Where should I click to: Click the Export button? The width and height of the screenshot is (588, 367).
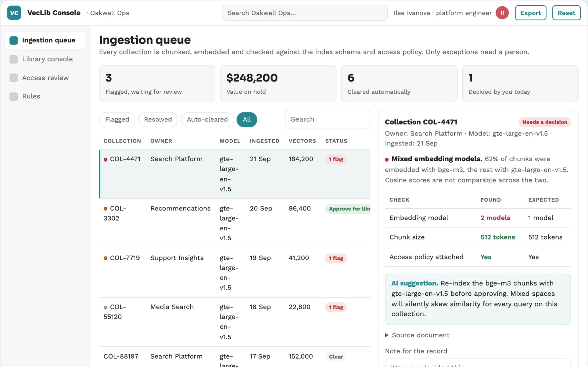click(530, 13)
